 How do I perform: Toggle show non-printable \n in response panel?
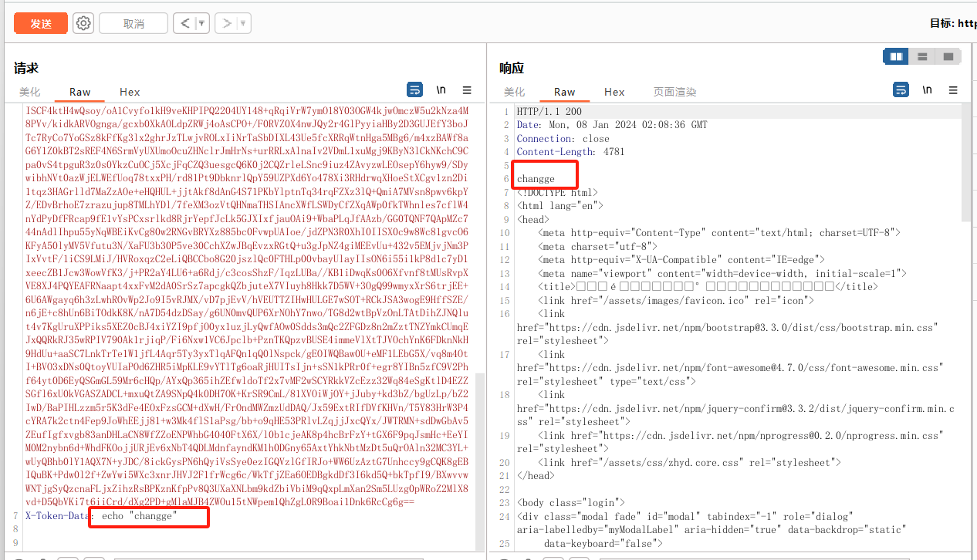(926, 89)
